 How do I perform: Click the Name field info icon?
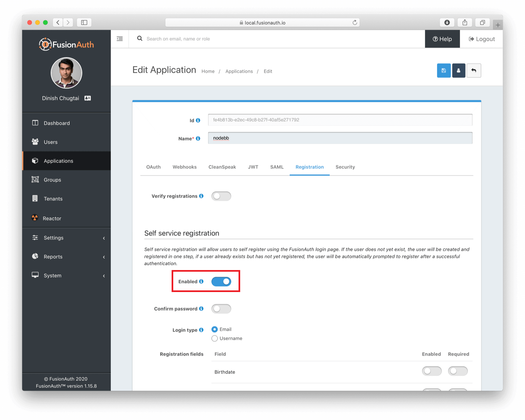coord(198,138)
